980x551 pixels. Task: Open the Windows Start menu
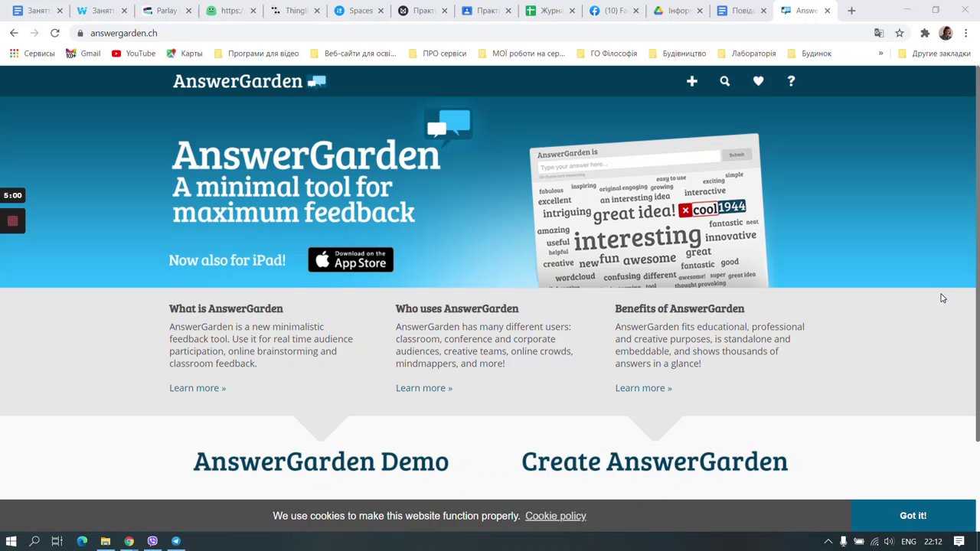click(11, 541)
